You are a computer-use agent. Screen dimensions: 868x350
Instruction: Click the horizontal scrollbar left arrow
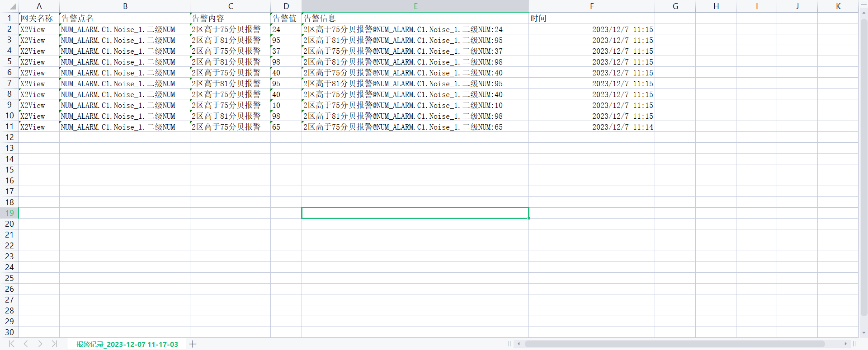click(519, 344)
